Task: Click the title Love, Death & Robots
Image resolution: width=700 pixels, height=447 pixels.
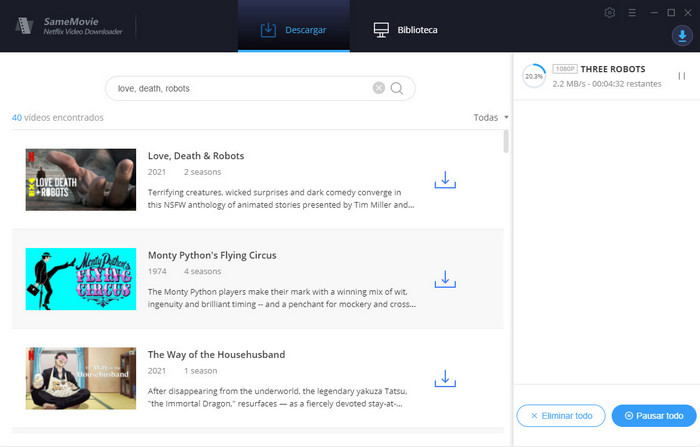Action: [x=196, y=156]
